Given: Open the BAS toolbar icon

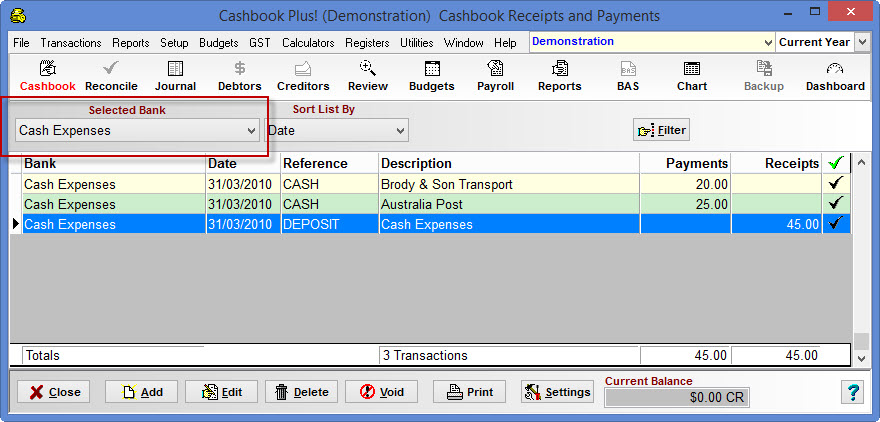Looking at the screenshot, I should [x=627, y=77].
